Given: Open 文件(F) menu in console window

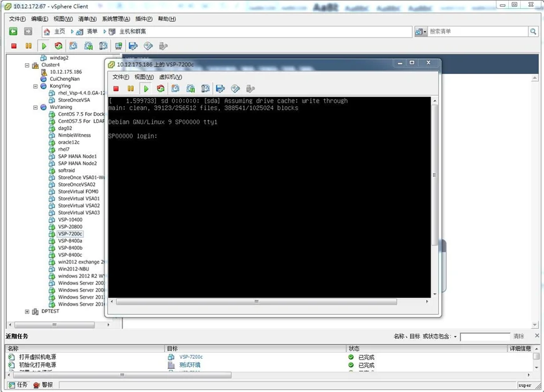Looking at the screenshot, I should pyautogui.click(x=121, y=77).
